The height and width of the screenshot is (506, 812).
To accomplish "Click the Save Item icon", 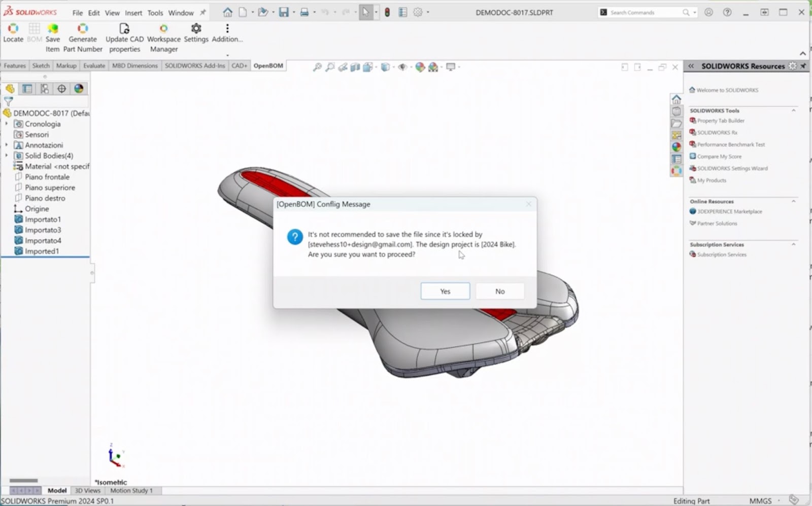I will pyautogui.click(x=52, y=29).
